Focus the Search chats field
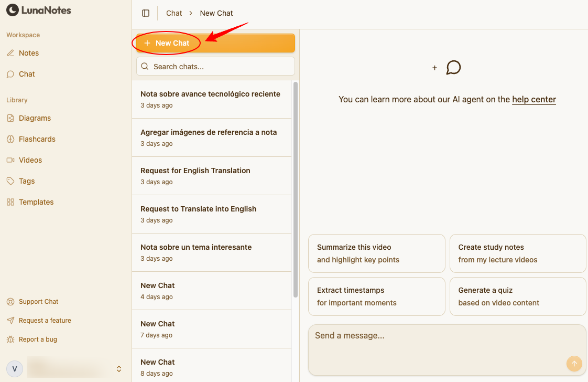The width and height of the screenshot is (588, 382). (215, 67)
